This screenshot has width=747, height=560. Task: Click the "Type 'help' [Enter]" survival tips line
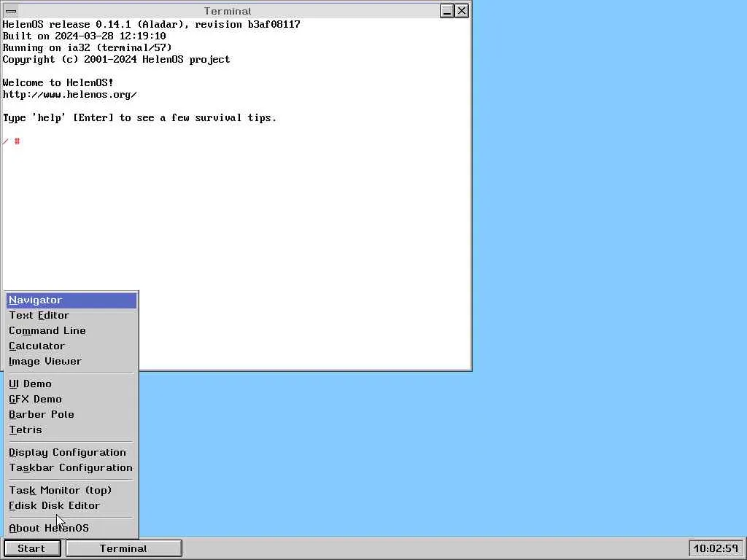point(139,117)
